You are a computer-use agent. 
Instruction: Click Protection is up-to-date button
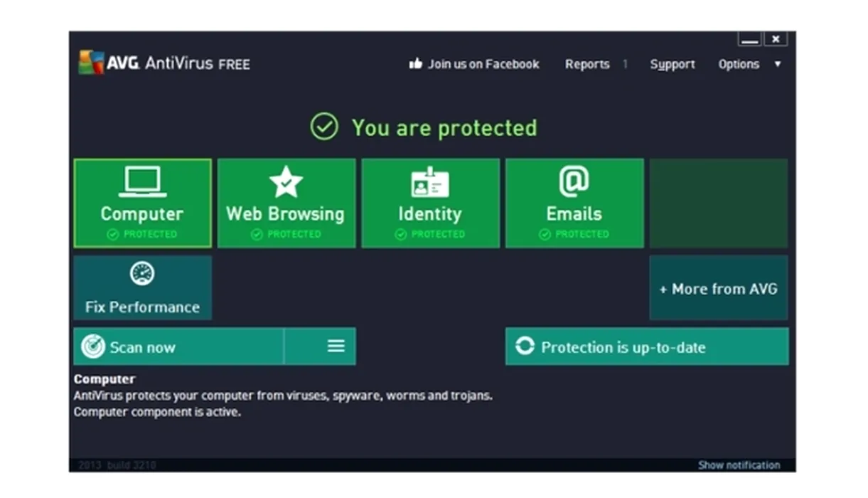(647, 346)
